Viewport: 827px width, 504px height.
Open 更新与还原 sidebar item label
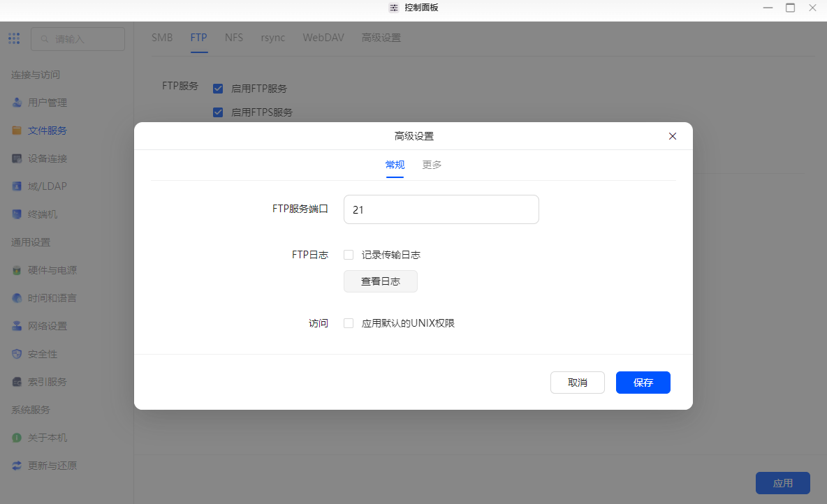point(52,466)
